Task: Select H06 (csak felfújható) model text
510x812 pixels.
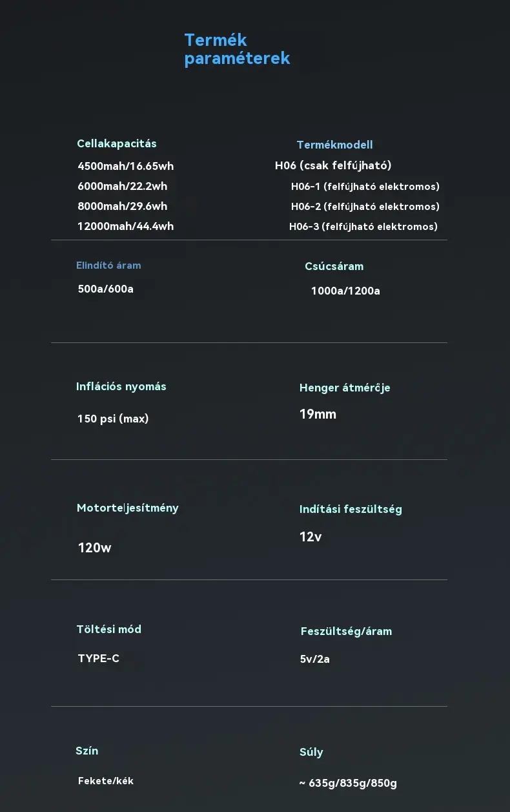Action: coord(333,165)
